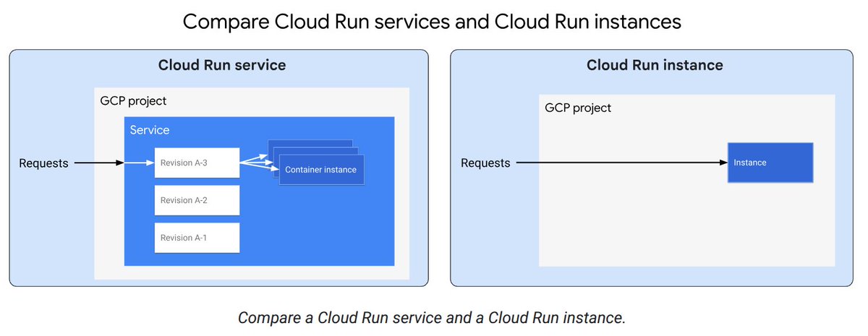Select the Revision A-2 box

pos(197,200)
